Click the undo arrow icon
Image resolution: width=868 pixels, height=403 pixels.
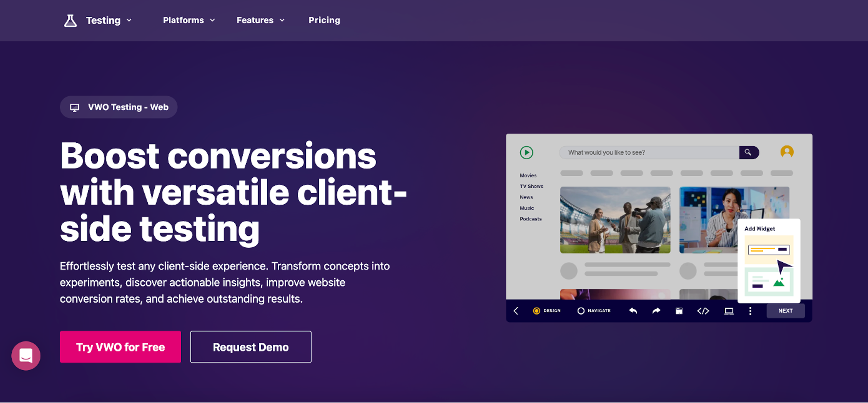pos(633,311)
